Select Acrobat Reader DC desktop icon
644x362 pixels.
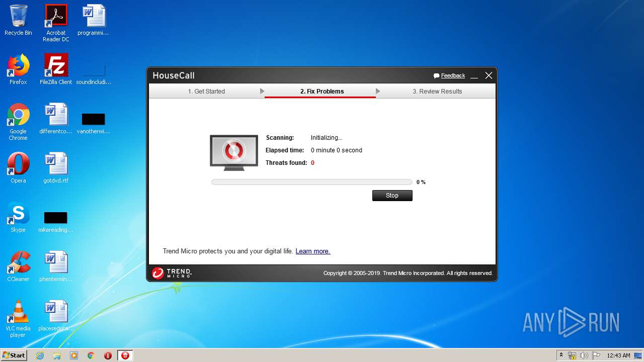pyautogui.click(x=56, y=23)
